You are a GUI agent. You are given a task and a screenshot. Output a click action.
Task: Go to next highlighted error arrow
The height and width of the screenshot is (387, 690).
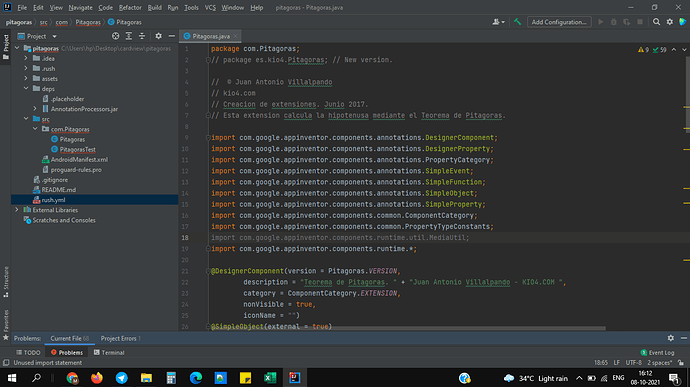pos(684,50)
